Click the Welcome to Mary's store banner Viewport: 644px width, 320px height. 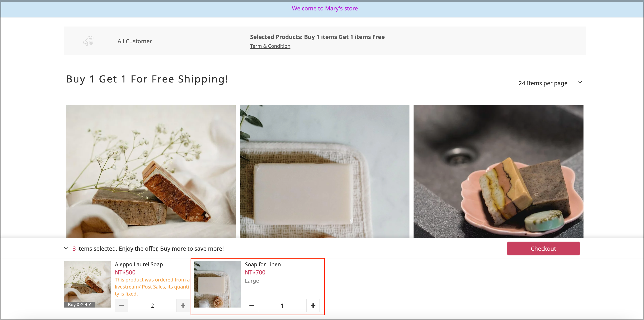324,9
